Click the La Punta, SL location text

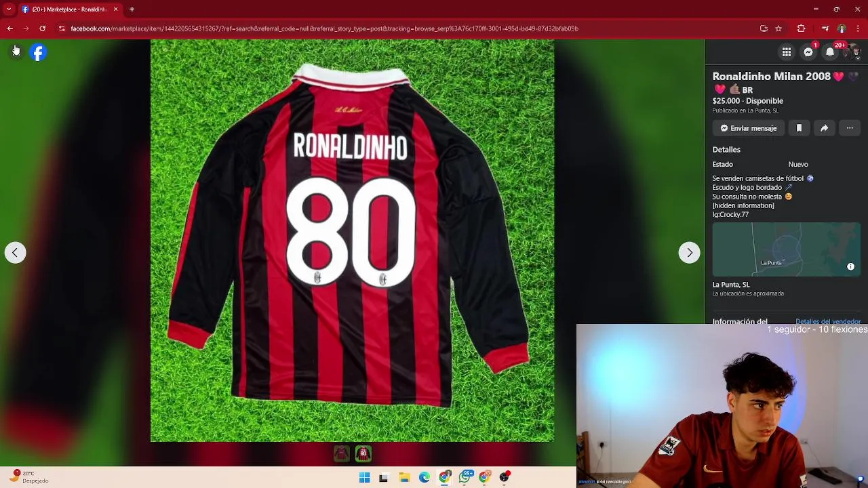(731, 285)
